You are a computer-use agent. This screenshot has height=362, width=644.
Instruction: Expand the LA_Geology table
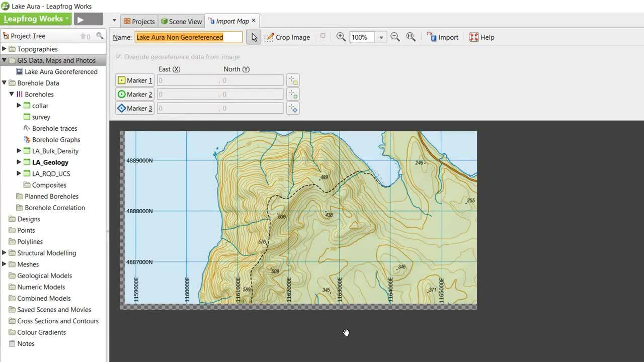(x=19, y=162)
